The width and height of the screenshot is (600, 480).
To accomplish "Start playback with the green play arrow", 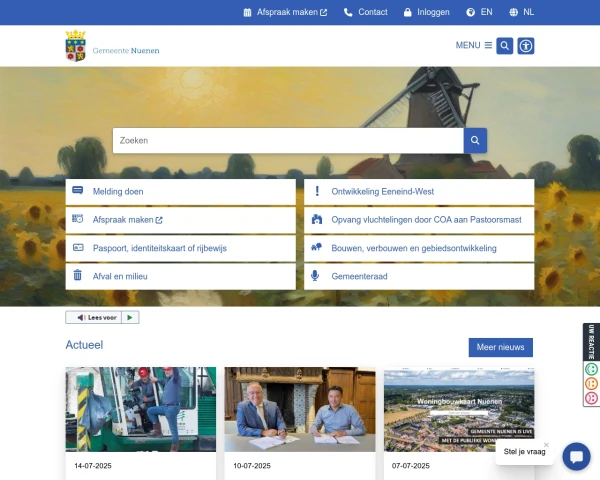I will 130,317.
